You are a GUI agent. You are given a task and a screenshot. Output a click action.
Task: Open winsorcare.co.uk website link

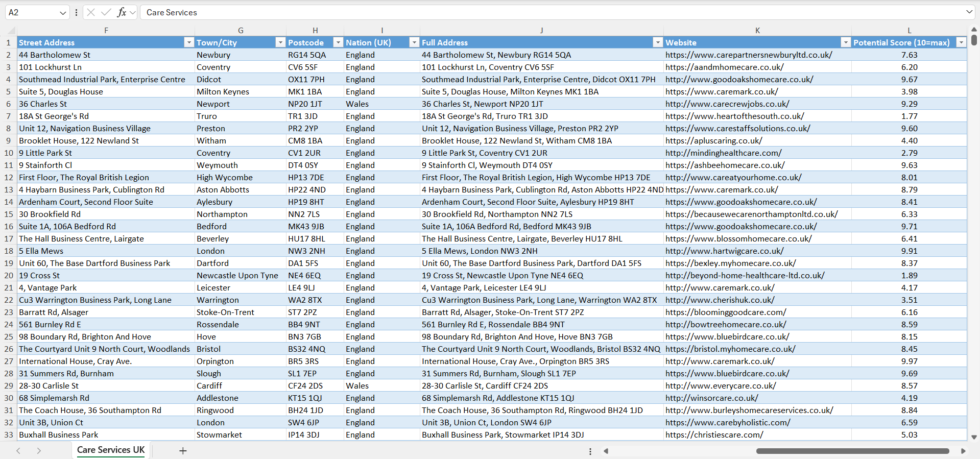pyautogui.click(x=712, y=398)
